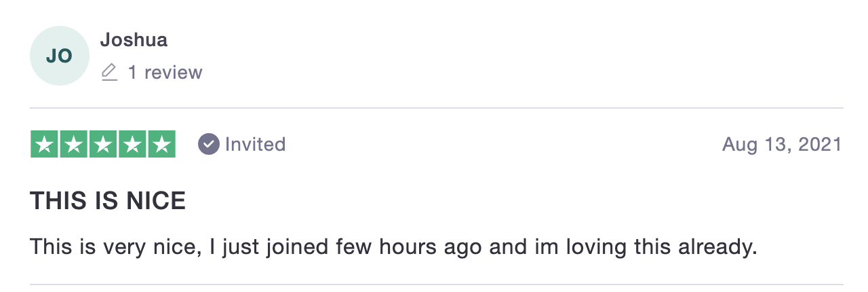View the '1 review' count link
This screenshot has height=292, width=868.
point(165,72)
